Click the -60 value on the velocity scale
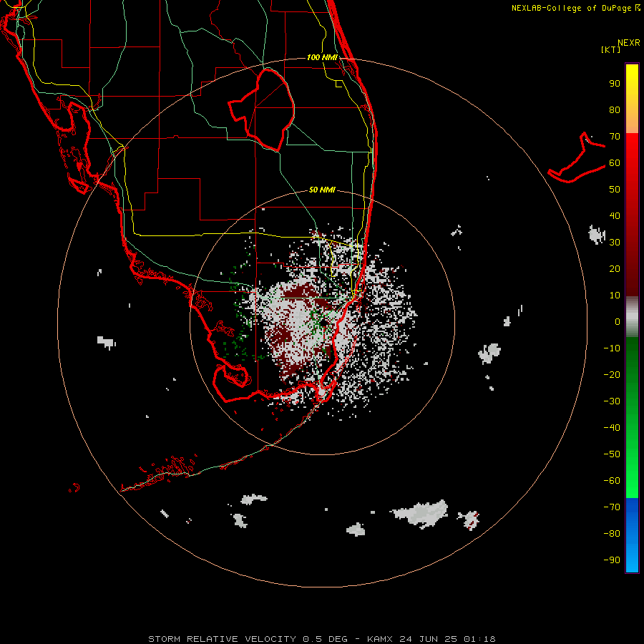This screenshot has width=644, height=644. [x=612, y=481]
